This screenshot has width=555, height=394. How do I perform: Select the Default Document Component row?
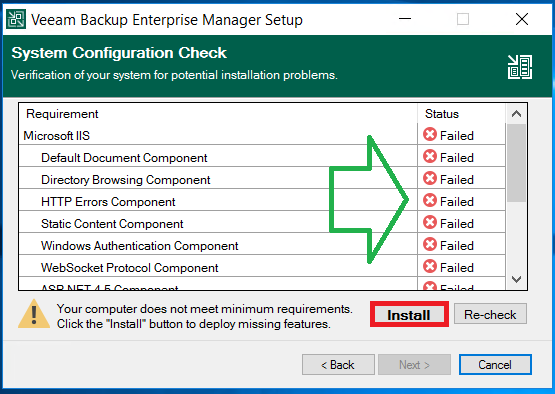point(262,157)
